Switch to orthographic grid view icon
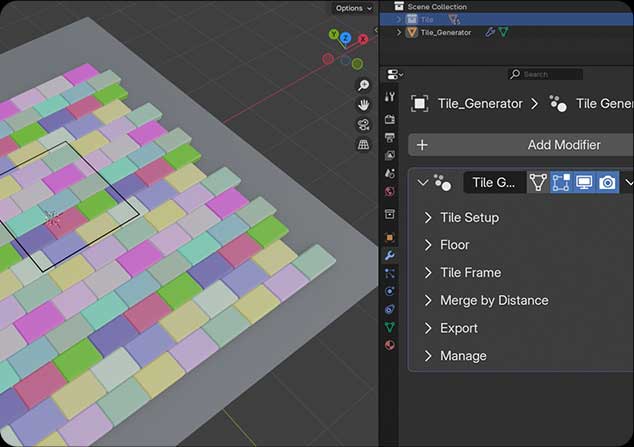 click(364, 145)
